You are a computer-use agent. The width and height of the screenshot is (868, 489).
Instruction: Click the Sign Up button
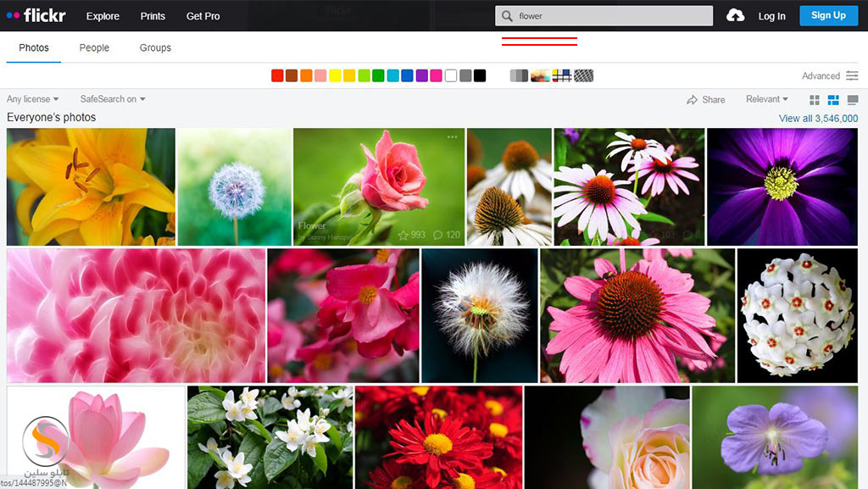click(828, 15)
